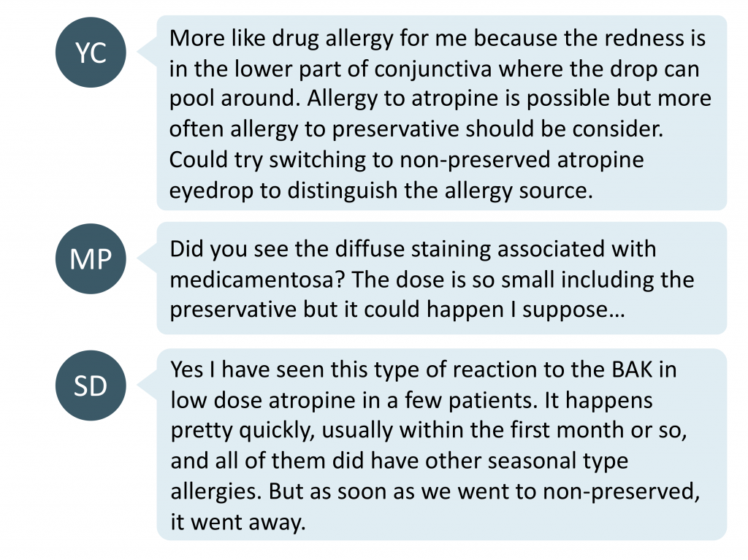Click the pointer tail of SD's bubble

tap(148, 385)
